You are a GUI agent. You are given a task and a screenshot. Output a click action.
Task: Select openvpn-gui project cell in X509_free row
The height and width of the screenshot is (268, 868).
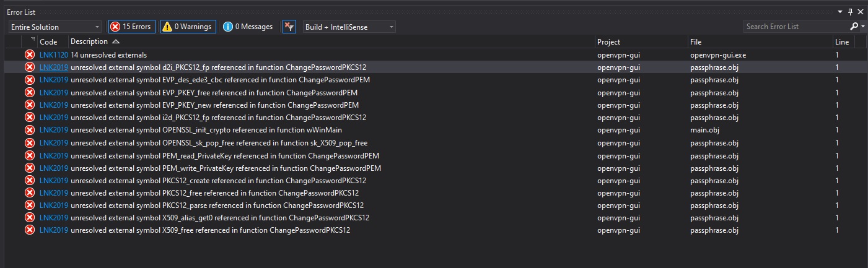tap(618, 230)
